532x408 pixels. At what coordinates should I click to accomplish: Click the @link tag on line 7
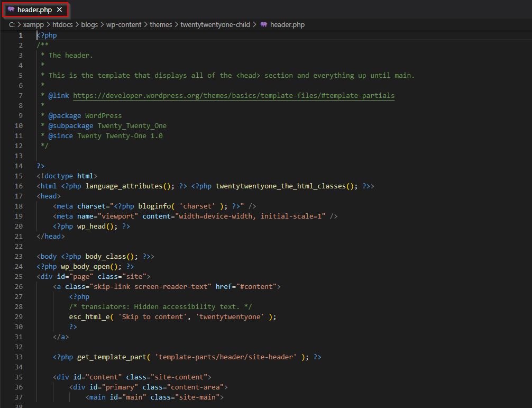(x=59, y=96)
